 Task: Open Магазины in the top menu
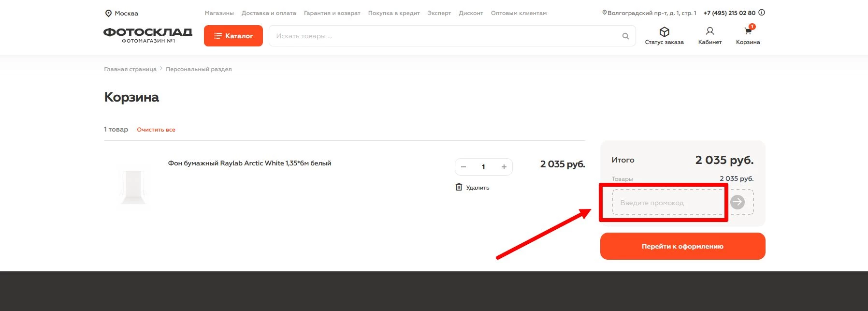tap(219, 13)
